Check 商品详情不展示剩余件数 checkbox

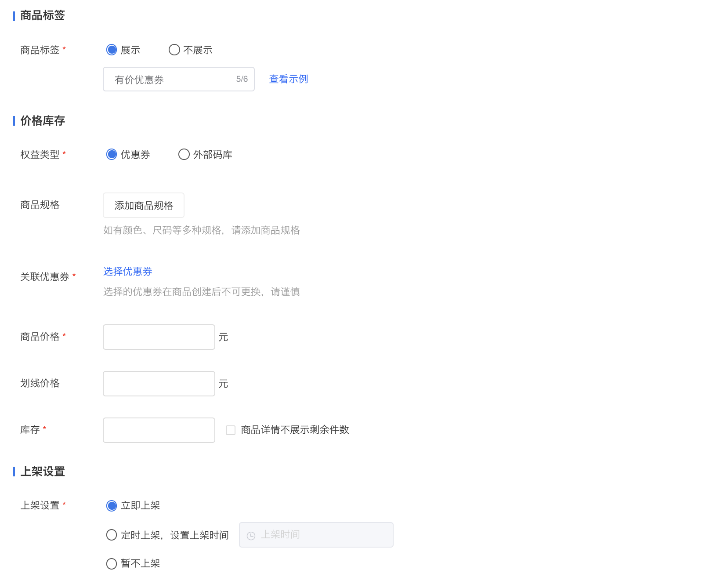pyautogui.click(x=231, y=430)
